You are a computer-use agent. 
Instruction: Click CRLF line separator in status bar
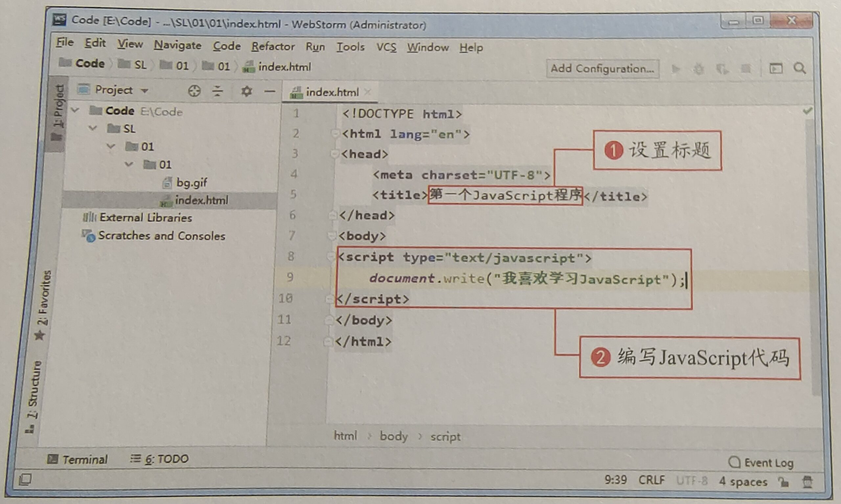click(x=651, y=480)
